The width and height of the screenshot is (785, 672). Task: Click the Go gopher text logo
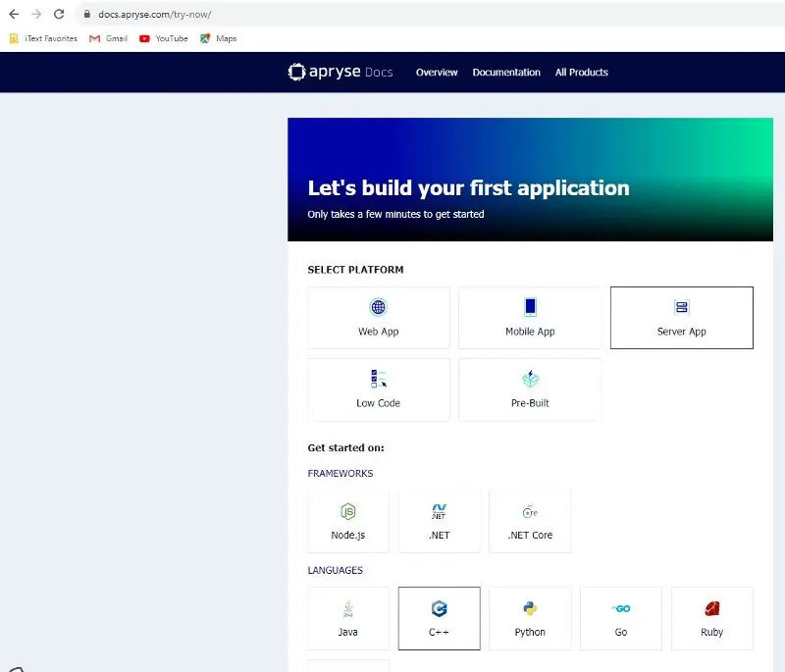coord(621,608)
